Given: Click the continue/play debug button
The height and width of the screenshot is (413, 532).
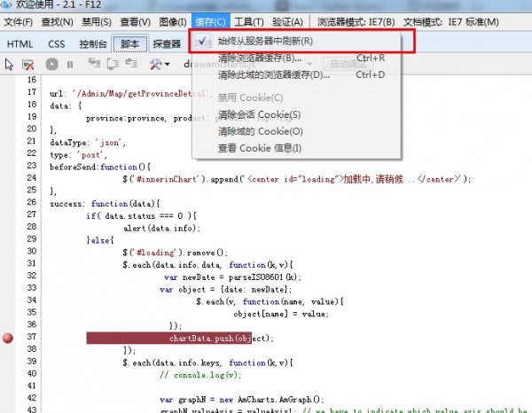Looking at the screenshot, I should click(x=52, y=64).
